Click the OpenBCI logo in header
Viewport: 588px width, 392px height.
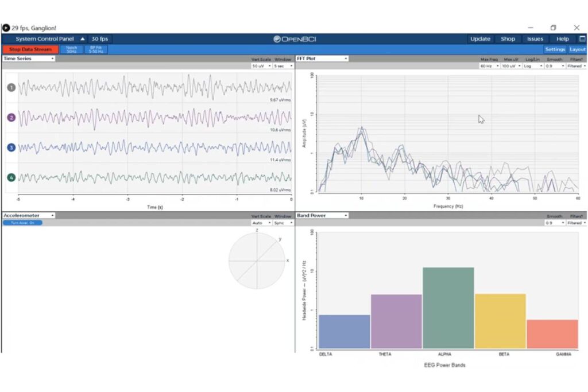tap(295, 39)
